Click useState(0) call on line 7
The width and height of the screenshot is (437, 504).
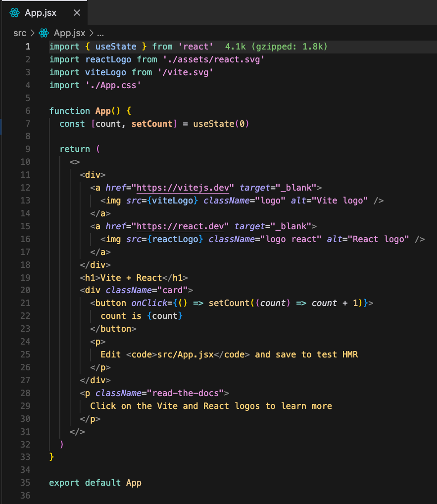click(x=221, y=124)
